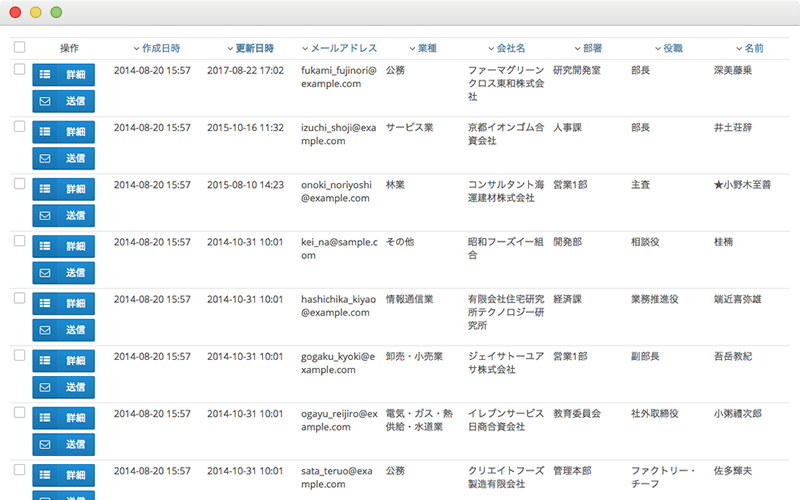Click envelope icon in hashichika_kiyao's 送信 button
The height and width of the screenshot is (500, 800).
tap(45, 330)
